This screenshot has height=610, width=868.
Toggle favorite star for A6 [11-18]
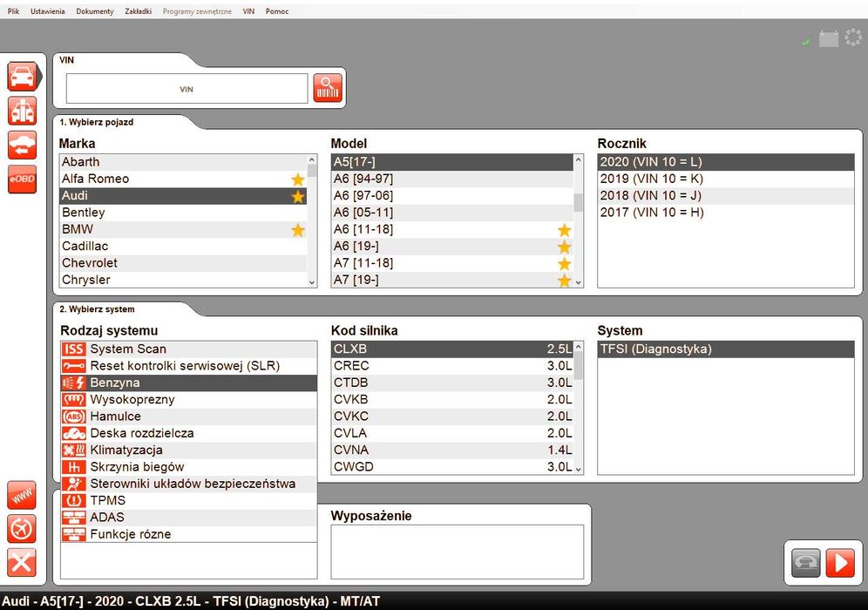(x=564, y=230)
